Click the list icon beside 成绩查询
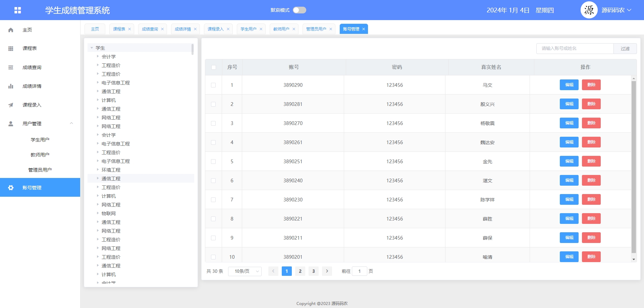644x308 pixels. coord(11,67)
